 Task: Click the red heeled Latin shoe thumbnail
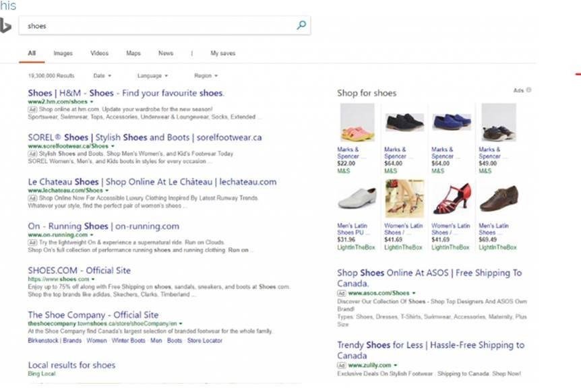452,199
